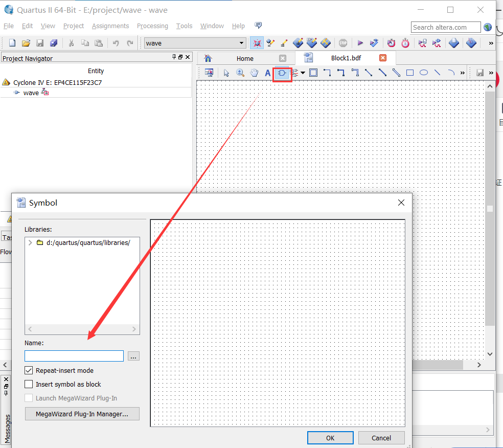Select the thick Orthogonal Bus tool
This screenshot has height=448, width=503.
(x=341, y=73)
